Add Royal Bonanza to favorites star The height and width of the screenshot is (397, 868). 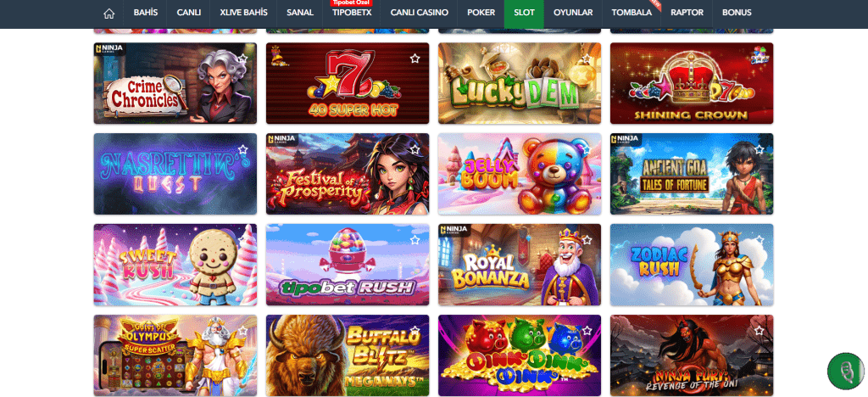[x=587, y=240]
